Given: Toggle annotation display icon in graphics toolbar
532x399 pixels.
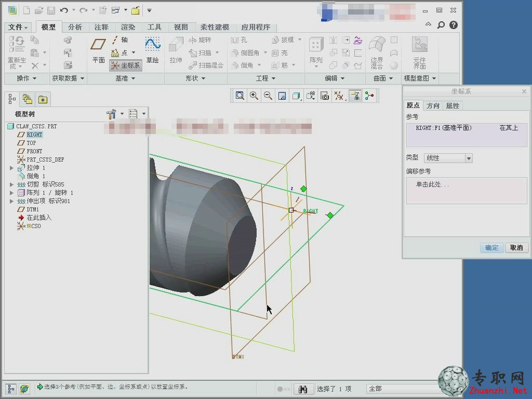Looking at the screenshot, I should coord(355,96).
